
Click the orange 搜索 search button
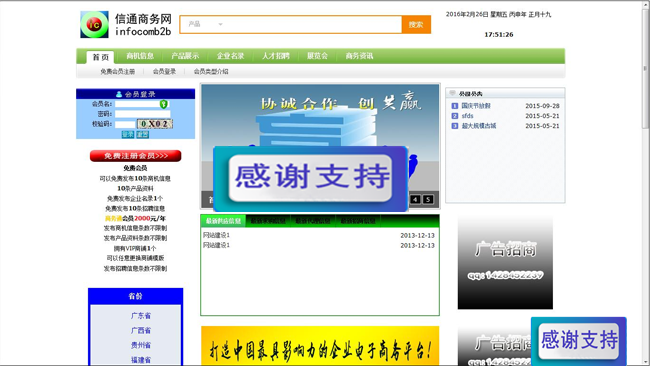coord(416,24)
